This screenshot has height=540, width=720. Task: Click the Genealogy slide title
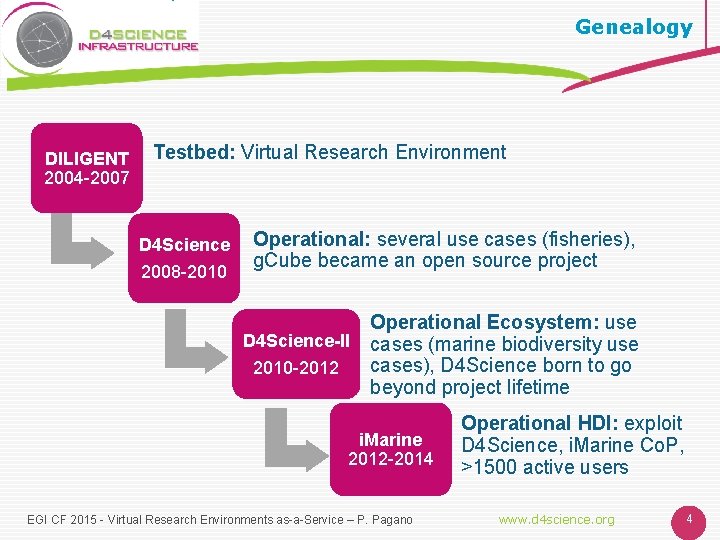(634, 28)
